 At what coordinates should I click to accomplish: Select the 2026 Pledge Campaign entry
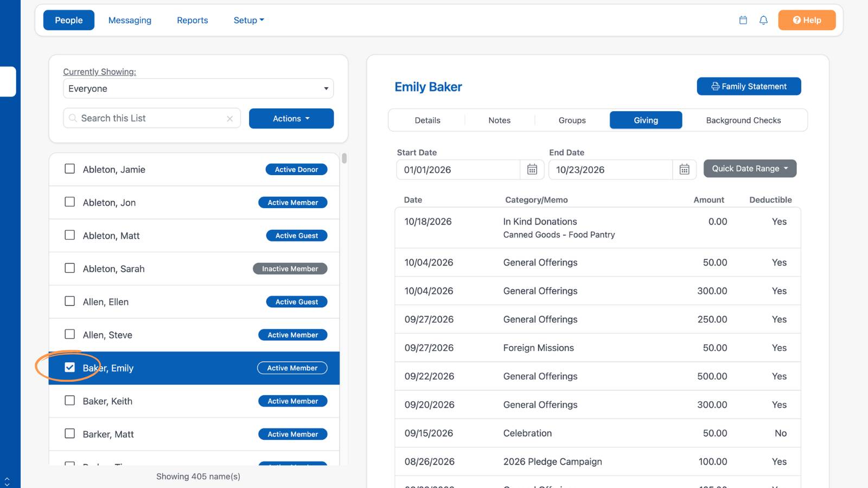598,461
